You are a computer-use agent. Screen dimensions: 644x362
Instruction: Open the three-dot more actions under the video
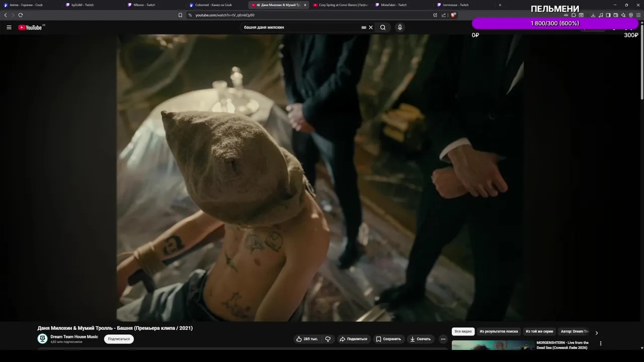(443, 339)
